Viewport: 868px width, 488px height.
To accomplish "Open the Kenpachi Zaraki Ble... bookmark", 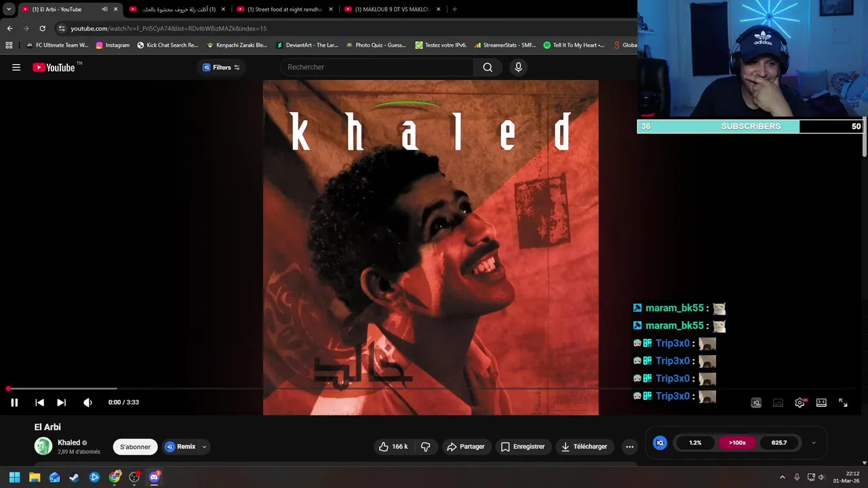I will coord(237,45).
